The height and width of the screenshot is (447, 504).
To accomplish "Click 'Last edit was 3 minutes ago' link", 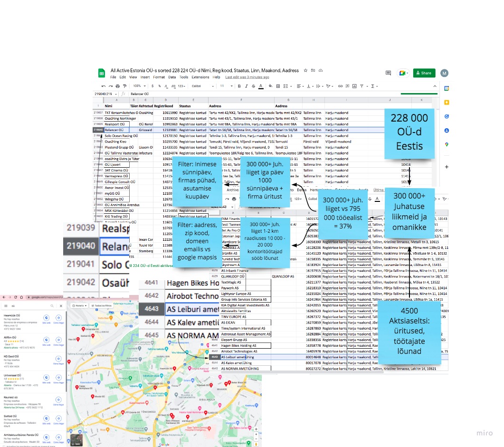I will click(x=247, y=77).
